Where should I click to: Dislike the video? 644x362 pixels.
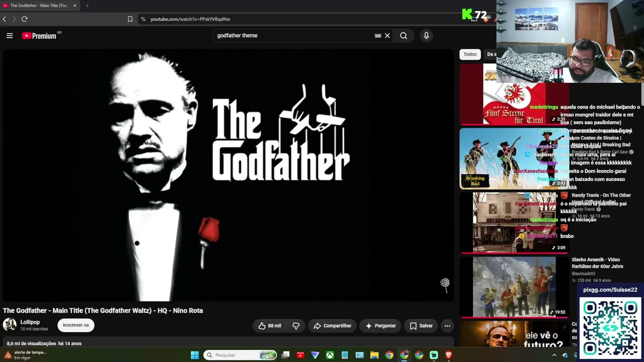[x=296, y=326]
